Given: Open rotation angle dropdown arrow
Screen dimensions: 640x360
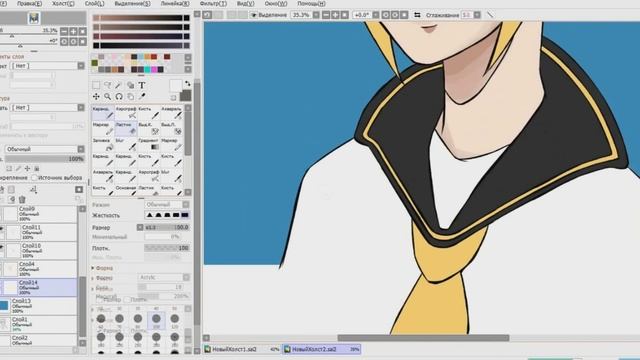Looking at the screenshot, I should 376,15.
